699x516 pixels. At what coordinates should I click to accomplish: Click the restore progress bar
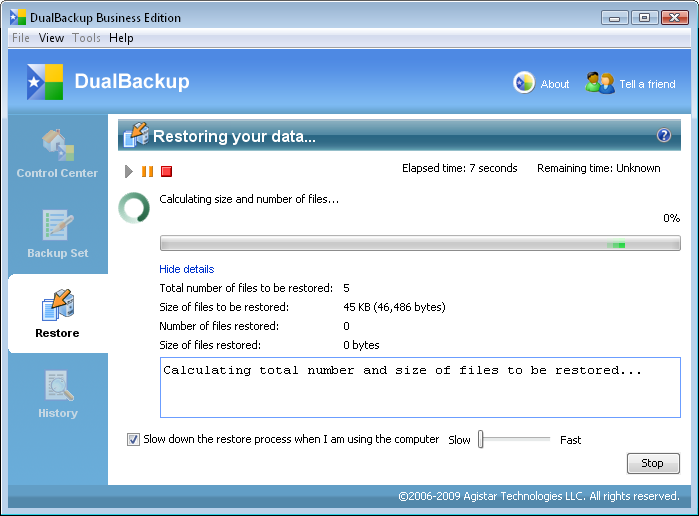pos(420,244)
